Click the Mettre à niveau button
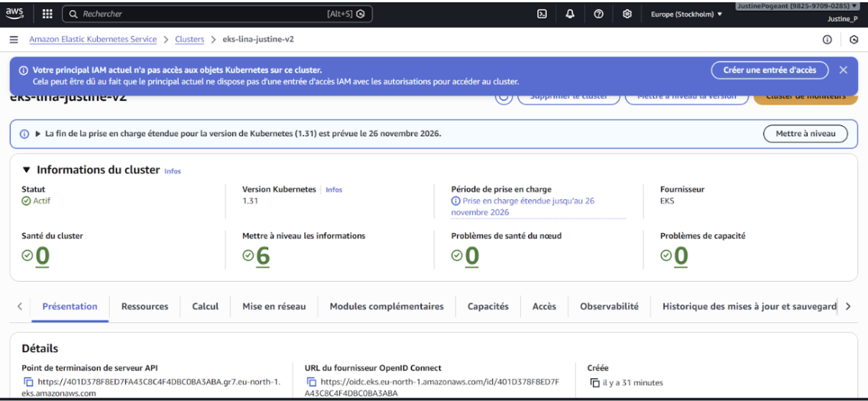 pos(805,134)
